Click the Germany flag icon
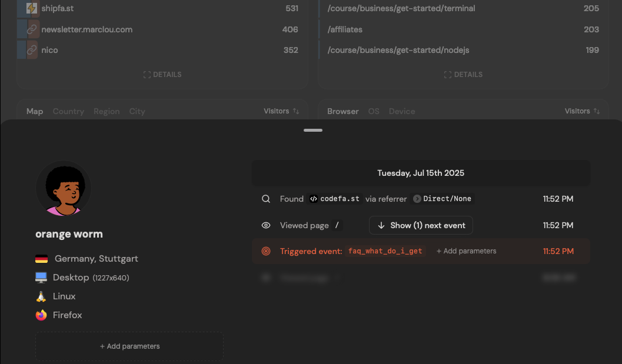 [40, 258]
